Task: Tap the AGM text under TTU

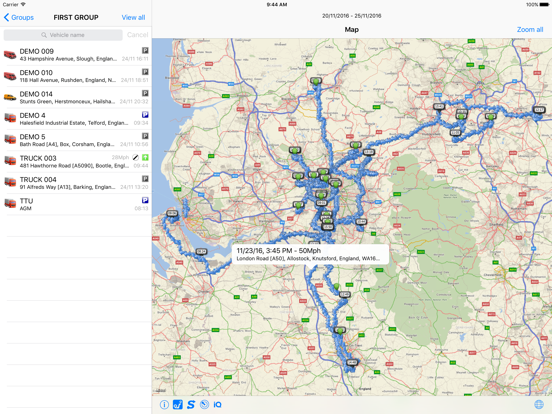Action: 25,208
